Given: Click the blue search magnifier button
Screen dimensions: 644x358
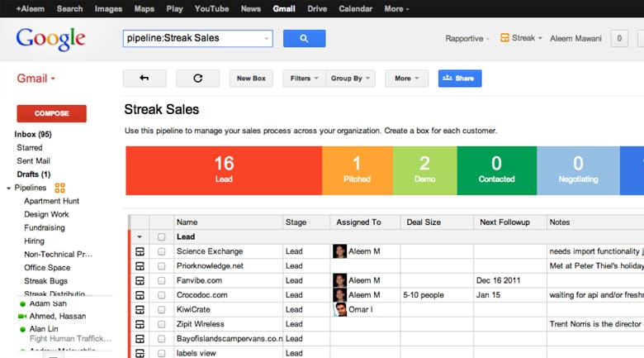Looking at the screenshot, I should pos(304,38).
